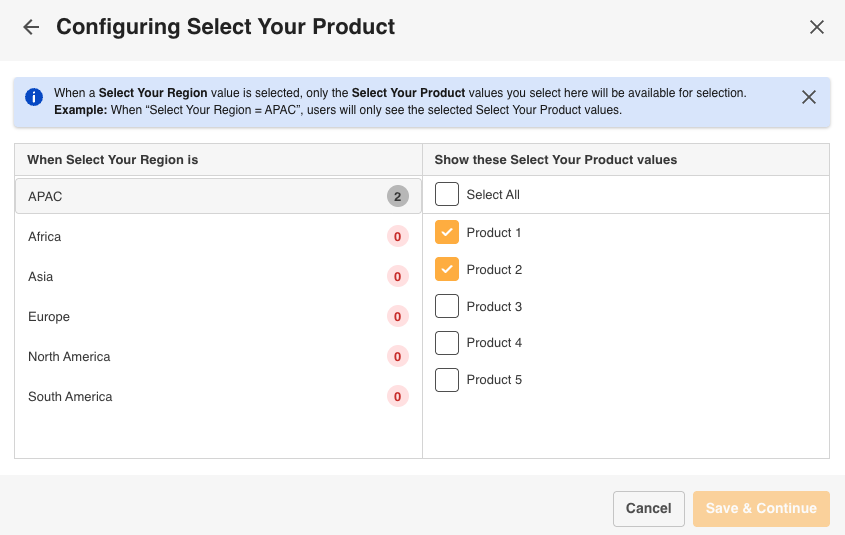Viewport: 845px width, 535px height.
Task: Click the Cancel button
Action: [x=649, y=509]
